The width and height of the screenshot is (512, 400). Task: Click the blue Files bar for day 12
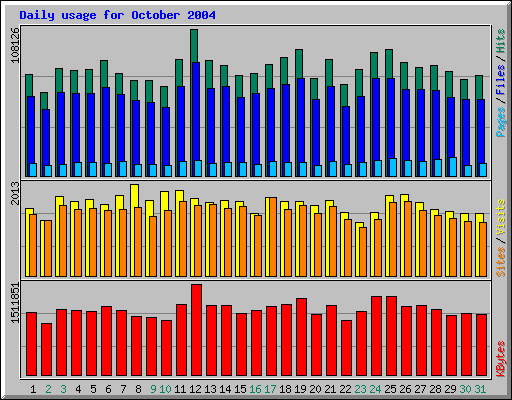tap(196, 112)
